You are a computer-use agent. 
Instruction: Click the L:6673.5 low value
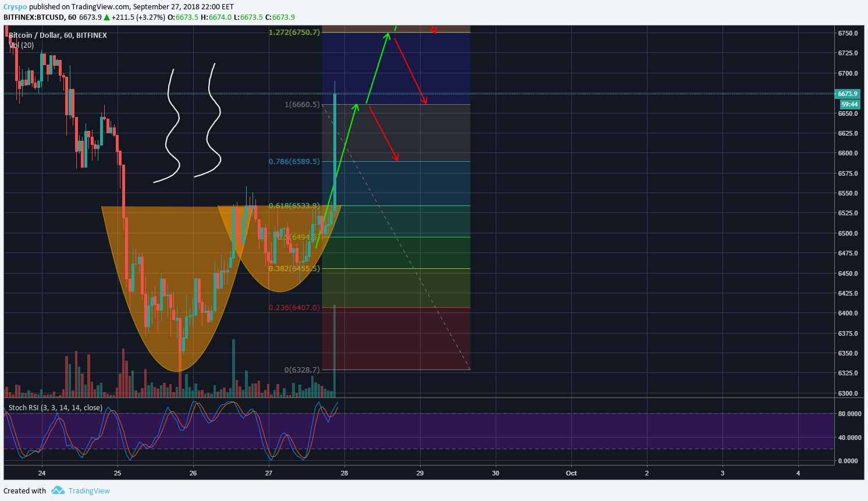(x=248, y=17)
